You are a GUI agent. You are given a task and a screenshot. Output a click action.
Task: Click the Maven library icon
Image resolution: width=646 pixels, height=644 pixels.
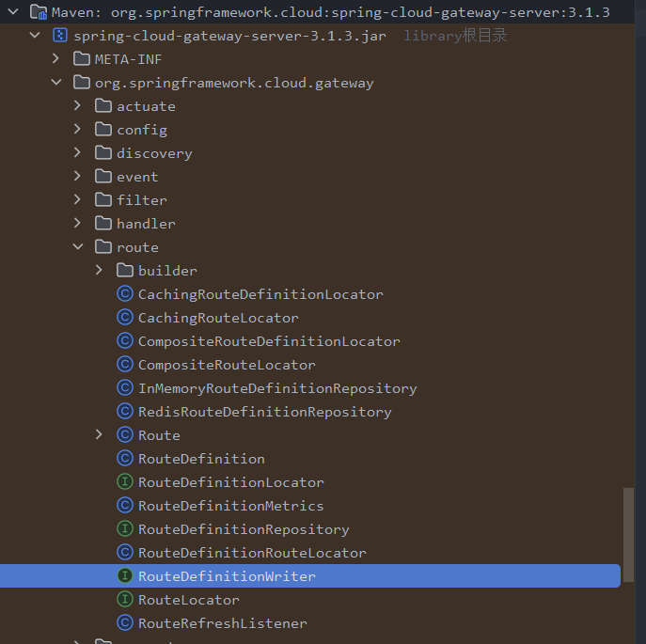point(39,12)
